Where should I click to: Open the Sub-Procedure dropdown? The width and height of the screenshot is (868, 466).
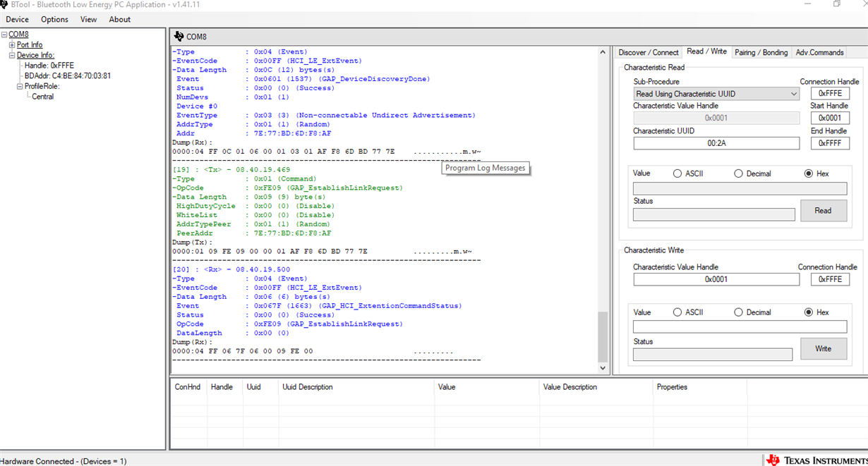tap(716, 94)
